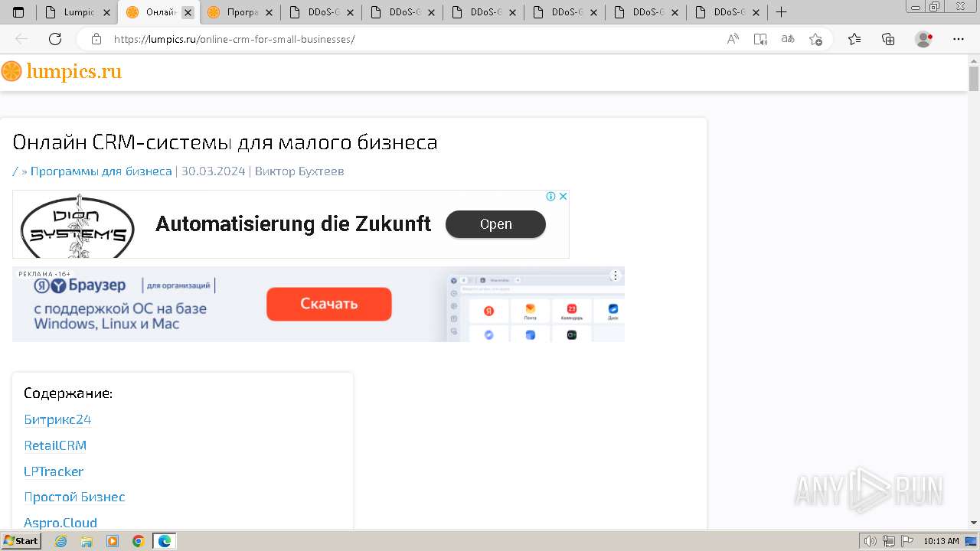Viewport: 980px width, 551px height.
Task: Add this page to favorites star
Action: [x=815, y=39]
